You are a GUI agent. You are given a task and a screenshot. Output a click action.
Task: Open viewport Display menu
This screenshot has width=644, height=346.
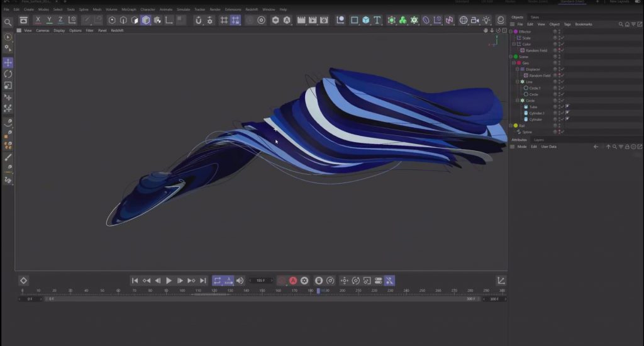[59, 30]
